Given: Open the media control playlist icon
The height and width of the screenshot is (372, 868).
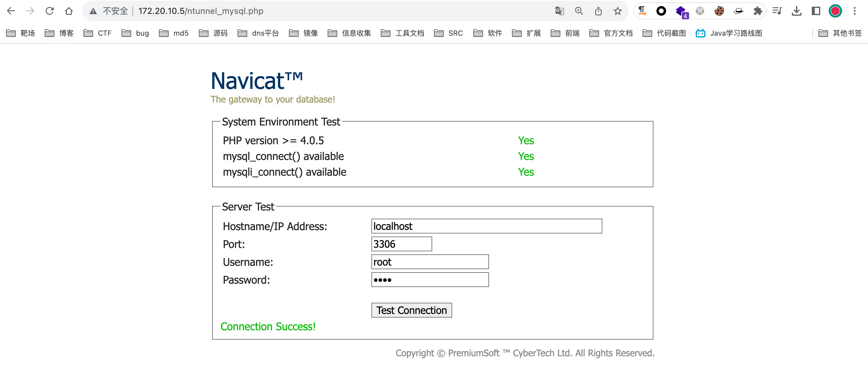Looking at the screenshot, I should tap(777, 11).
